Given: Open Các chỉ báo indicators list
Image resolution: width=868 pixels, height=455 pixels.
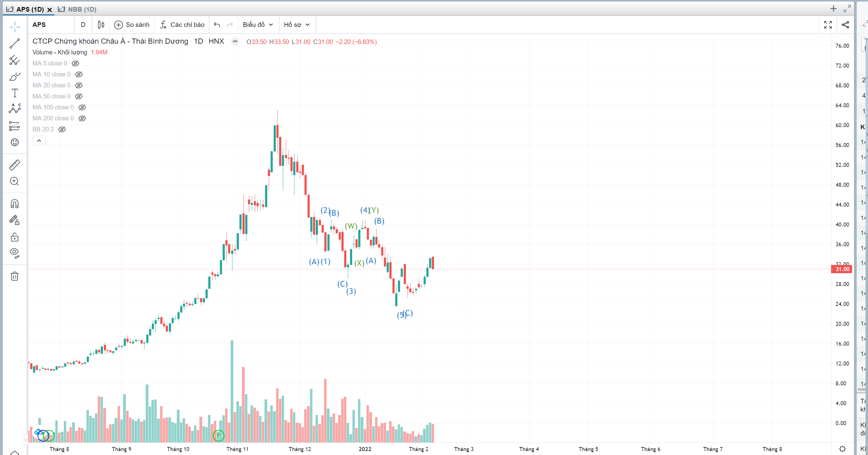Looking at the screenshot, I should coord(182,25).
